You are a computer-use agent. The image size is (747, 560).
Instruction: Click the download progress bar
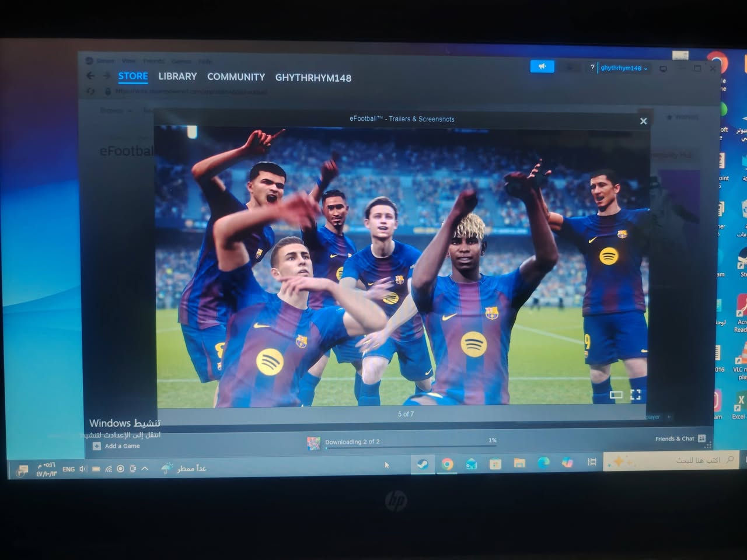[x=411, y=448]
